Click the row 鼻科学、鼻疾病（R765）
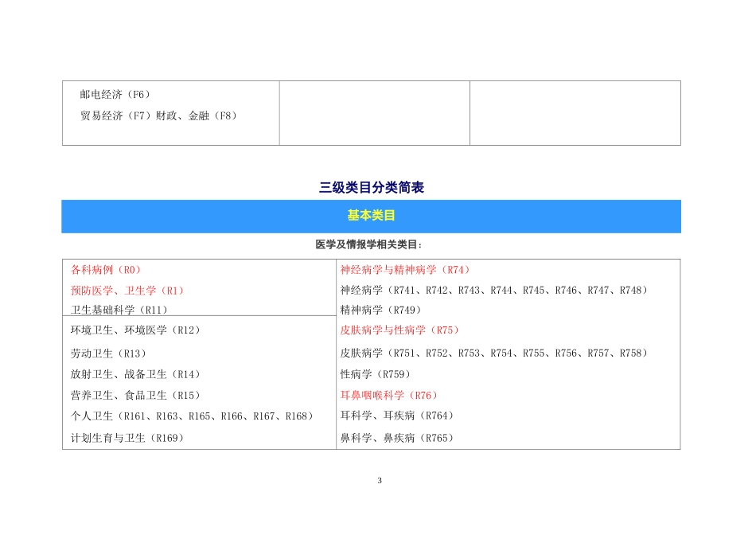This screenshot has height=535, width=756. [398, 438]
